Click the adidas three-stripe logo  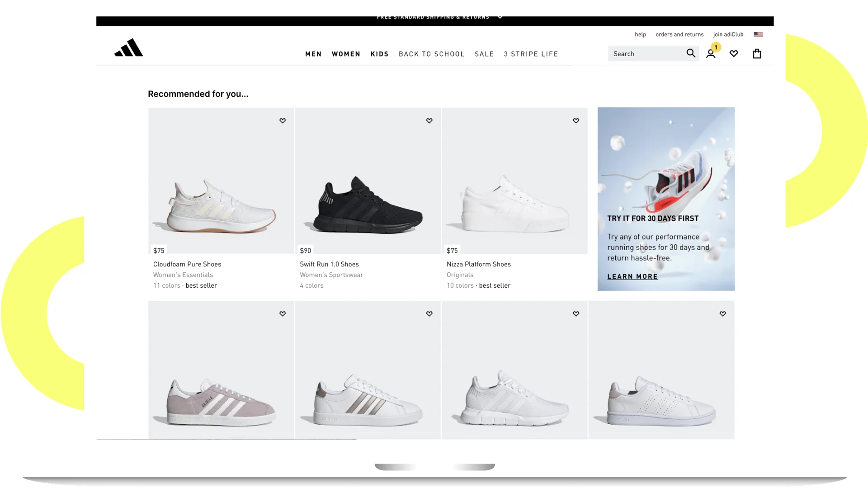(128, 47)
